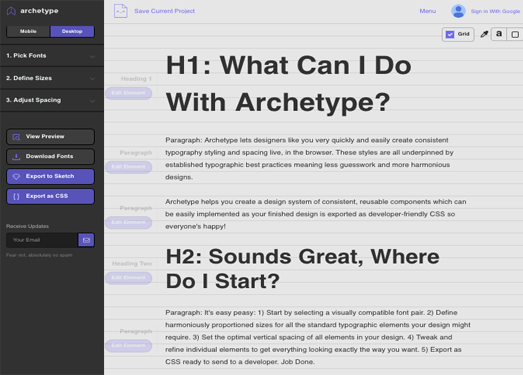Click the Download Fonts arrow icon
This screenshot has width=523, height=375.
pyautogui.click(x=16, y=157)
